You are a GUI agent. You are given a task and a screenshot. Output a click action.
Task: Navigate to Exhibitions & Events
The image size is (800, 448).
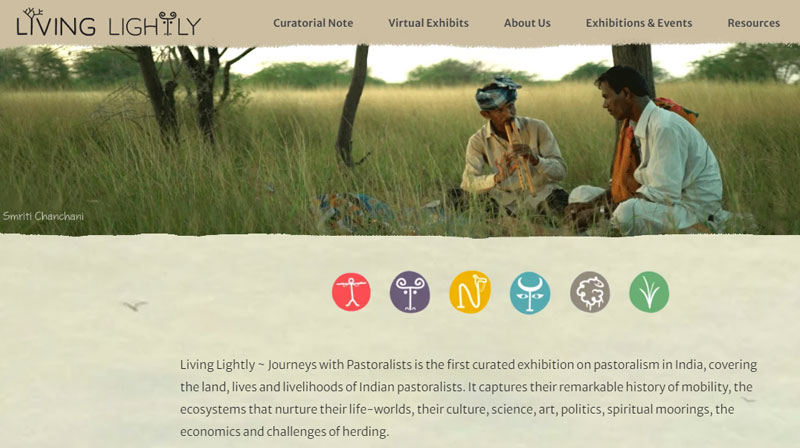639,23
